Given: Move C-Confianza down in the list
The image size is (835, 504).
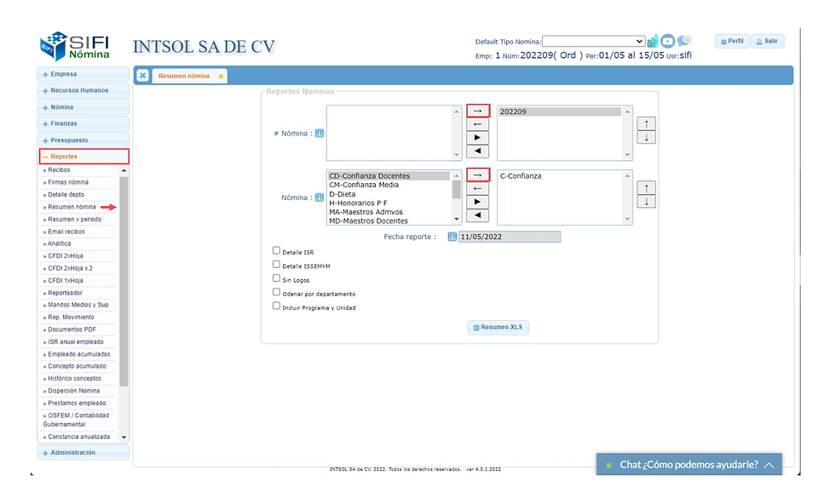Looking at the screenshot, I should tap(647, 202).
